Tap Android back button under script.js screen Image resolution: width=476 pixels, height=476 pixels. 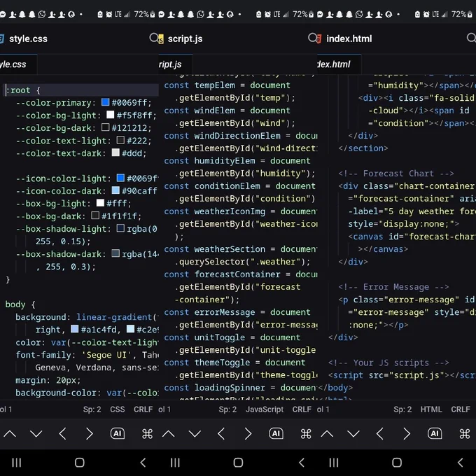(302, 463)
